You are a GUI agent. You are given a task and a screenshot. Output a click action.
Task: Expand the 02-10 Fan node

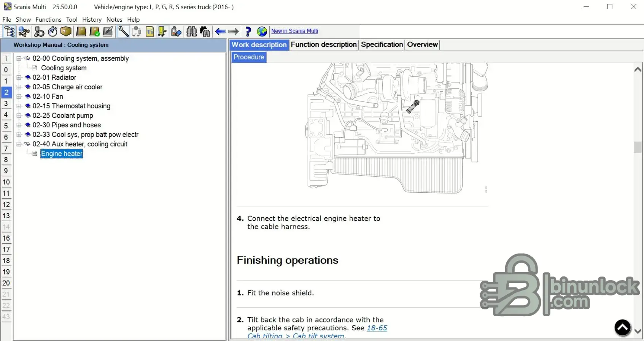[19, 97]
